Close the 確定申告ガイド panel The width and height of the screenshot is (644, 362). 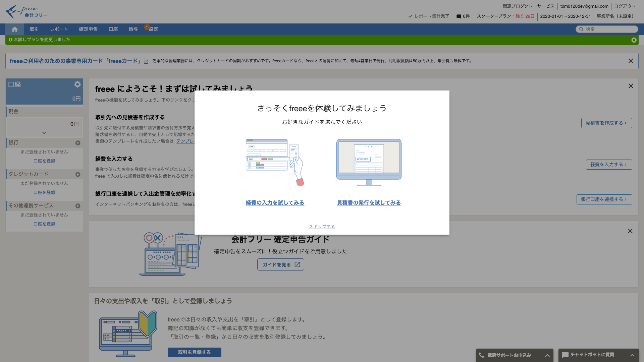pyautogui.click(x=630, y=231)
